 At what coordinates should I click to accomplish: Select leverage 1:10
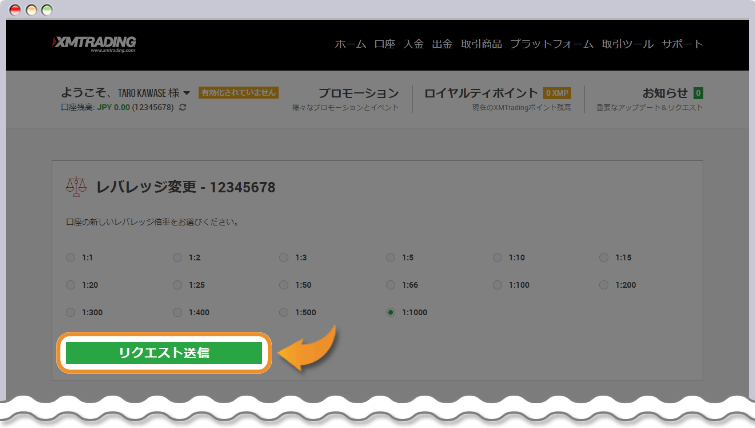point(497,258)
